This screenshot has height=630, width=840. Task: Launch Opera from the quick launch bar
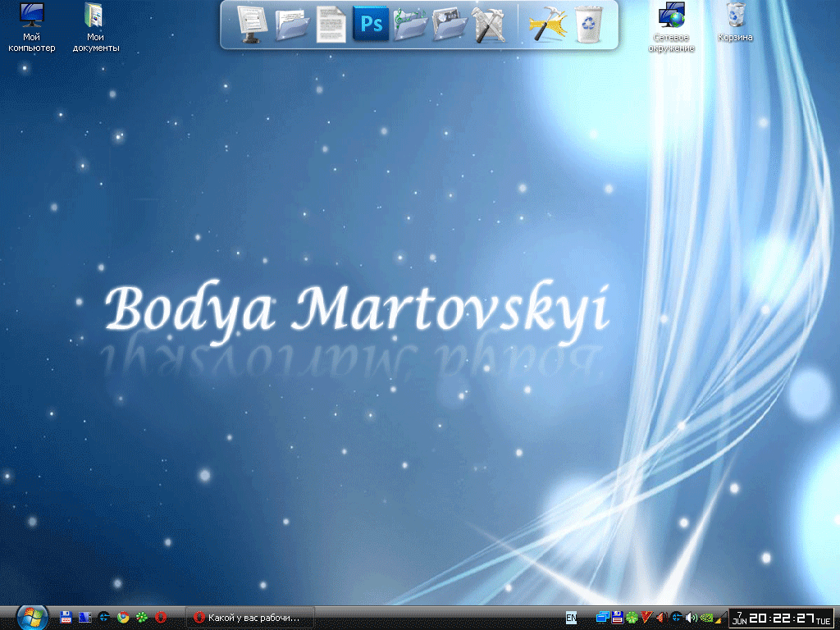click(162, 617)
